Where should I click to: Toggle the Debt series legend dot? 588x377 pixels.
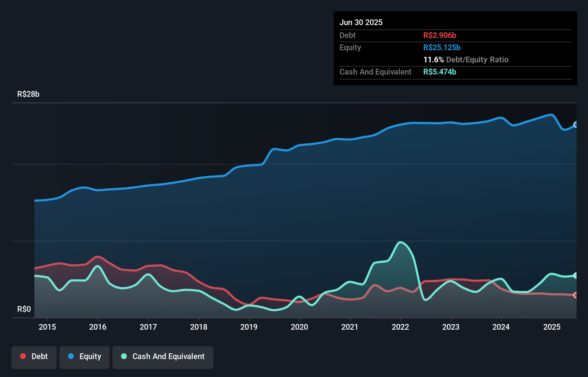(x=22, y=356)
